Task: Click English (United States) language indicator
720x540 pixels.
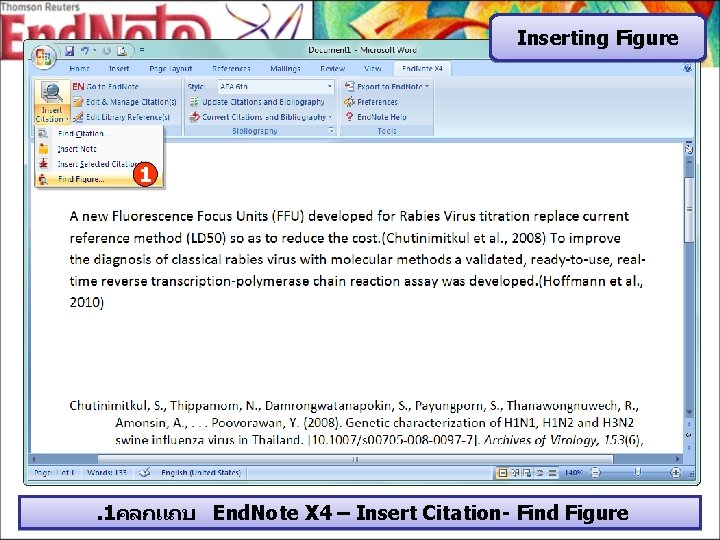Action: pyautogui.click(x=201, y=472)
